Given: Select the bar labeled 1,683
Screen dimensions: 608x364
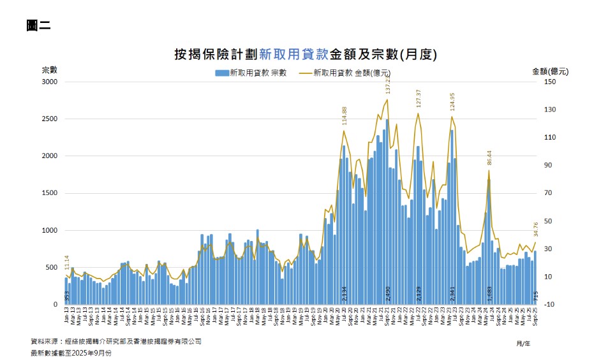Looking at the screenshot, I should 489,242.
